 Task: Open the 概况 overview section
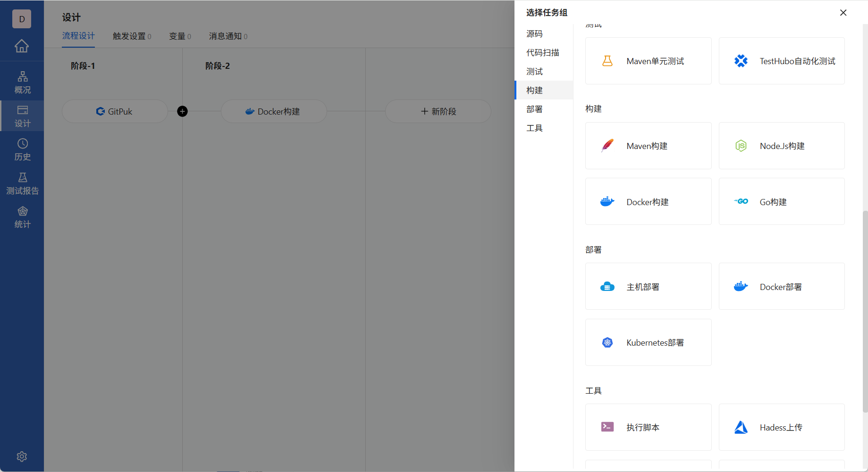(22, 83)
